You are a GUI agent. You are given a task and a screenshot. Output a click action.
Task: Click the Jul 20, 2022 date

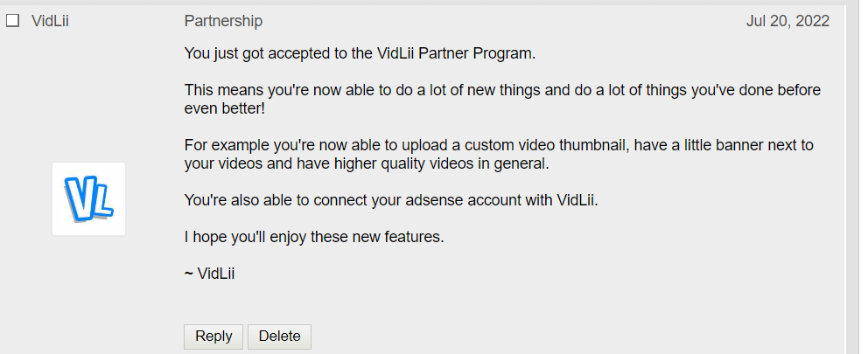point(787,21)
